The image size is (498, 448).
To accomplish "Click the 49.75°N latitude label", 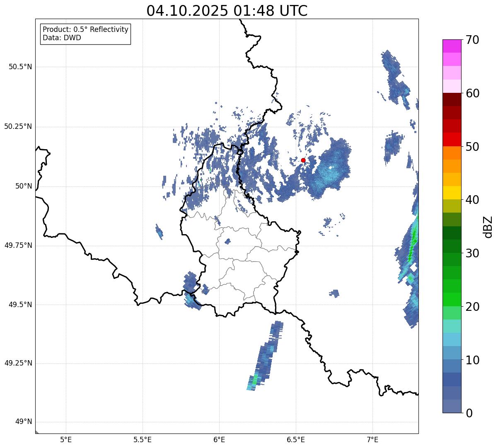I will 18,245.
